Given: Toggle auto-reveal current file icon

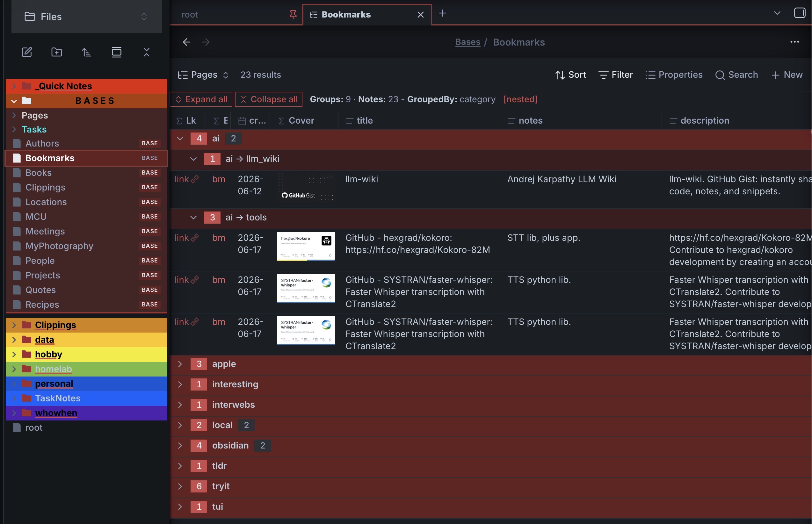Looking at the screenshot, I should coord(116,52).
